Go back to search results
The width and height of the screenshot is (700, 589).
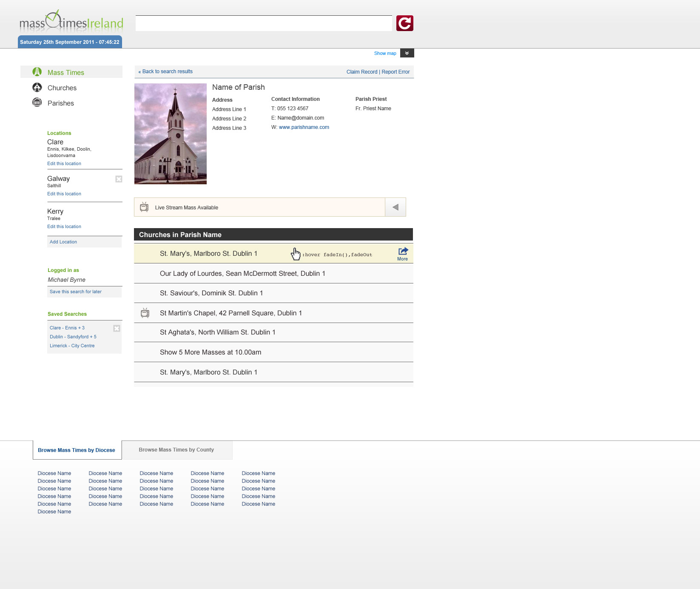[x=165, y=71]
